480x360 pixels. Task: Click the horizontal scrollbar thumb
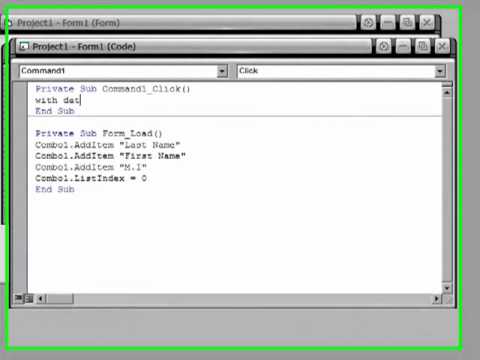click(x=59, y=298)
